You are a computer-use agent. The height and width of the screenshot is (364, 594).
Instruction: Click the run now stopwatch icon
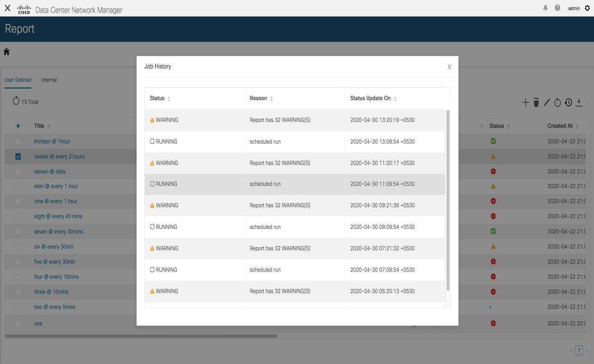[x=557, y=103]
